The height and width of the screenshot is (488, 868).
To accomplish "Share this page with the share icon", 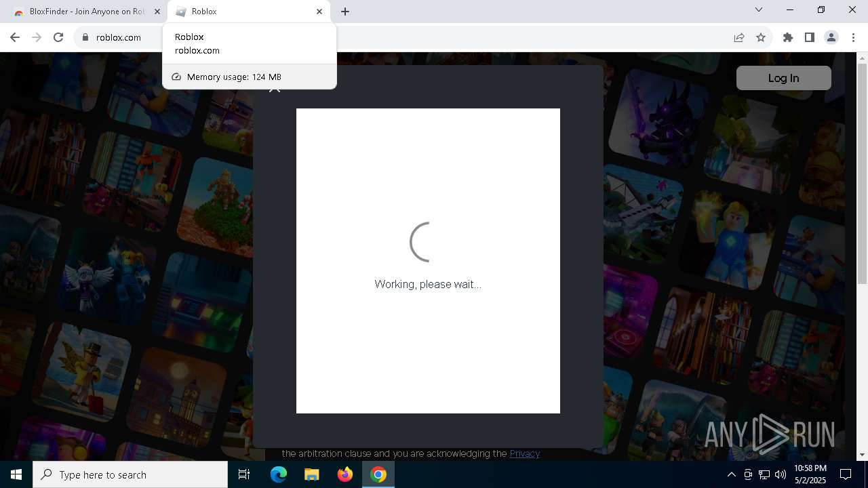I will [x=739, y=37].
